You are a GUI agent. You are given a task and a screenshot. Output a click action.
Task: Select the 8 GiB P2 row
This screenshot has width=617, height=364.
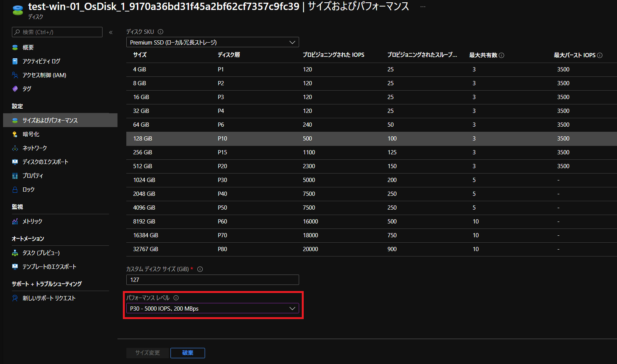(x=371, y=83)
